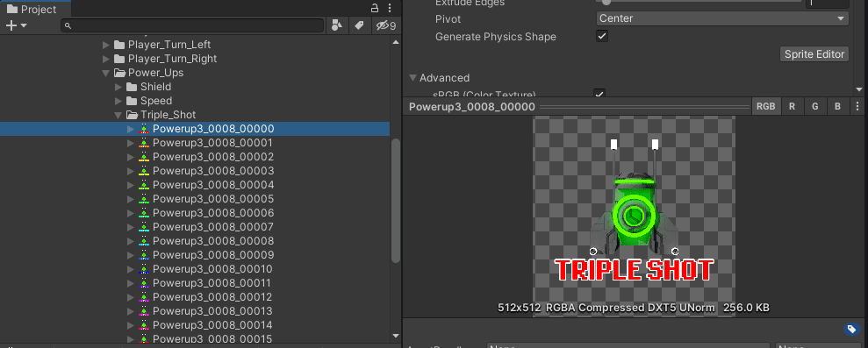
Task: Click the Project scrollbar up arrow
Action: click(x=395, y=42)
